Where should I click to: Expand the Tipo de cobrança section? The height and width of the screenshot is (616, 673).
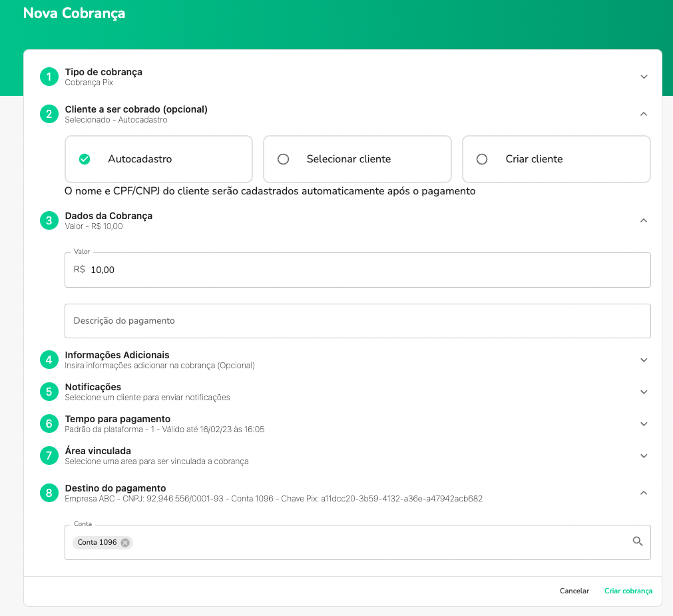point(644,77)
